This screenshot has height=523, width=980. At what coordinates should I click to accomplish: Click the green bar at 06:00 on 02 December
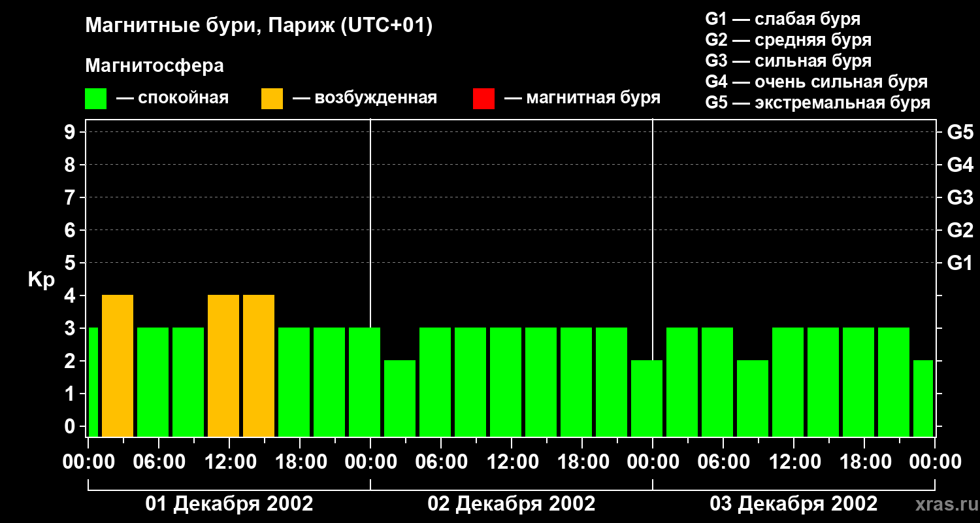(x=435, y=382)
